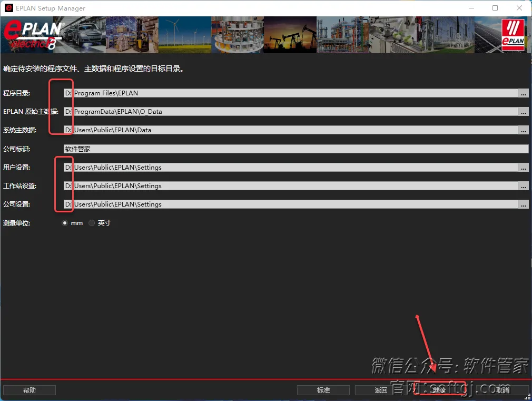Open browse dialog for 用户设置
Screen dimensions: 532x401
click(x=524, y=167)
